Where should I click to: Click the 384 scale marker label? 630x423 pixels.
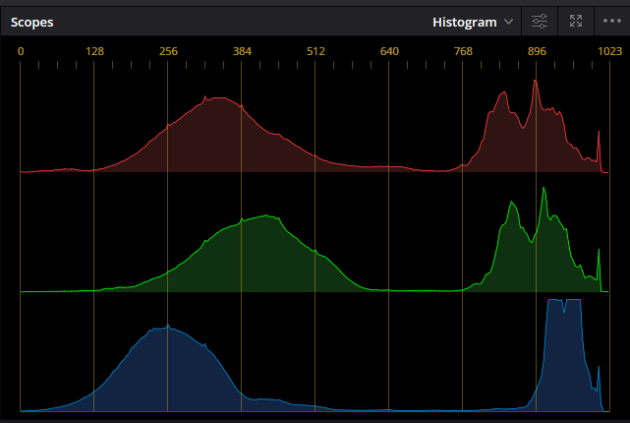click(242, 51)
